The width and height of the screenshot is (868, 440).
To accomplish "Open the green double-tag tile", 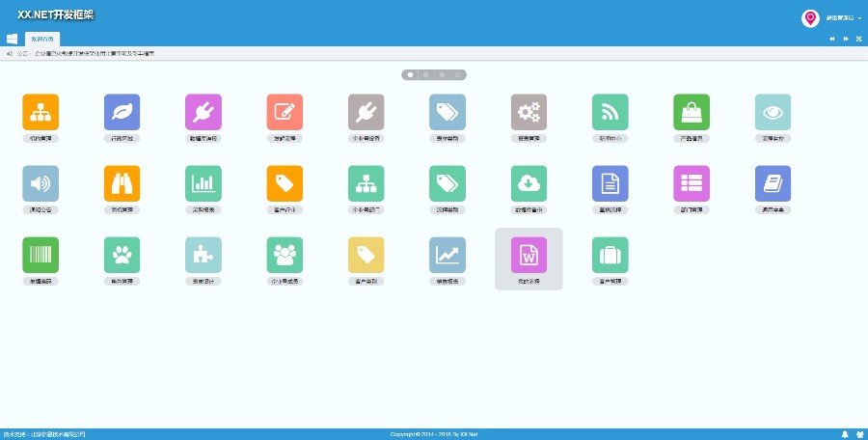I will [448, 183].
